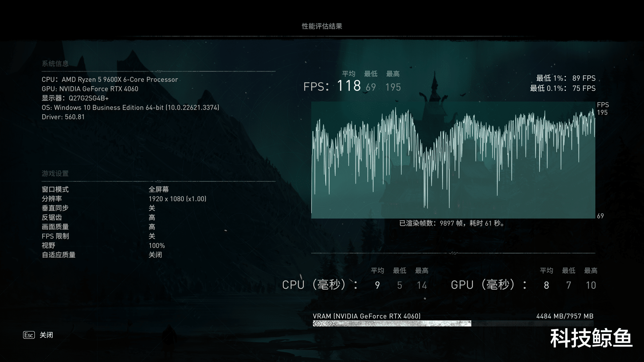Click the average FPS 118 value
This screenshot has height=362, width=644.
coord(349,86)
